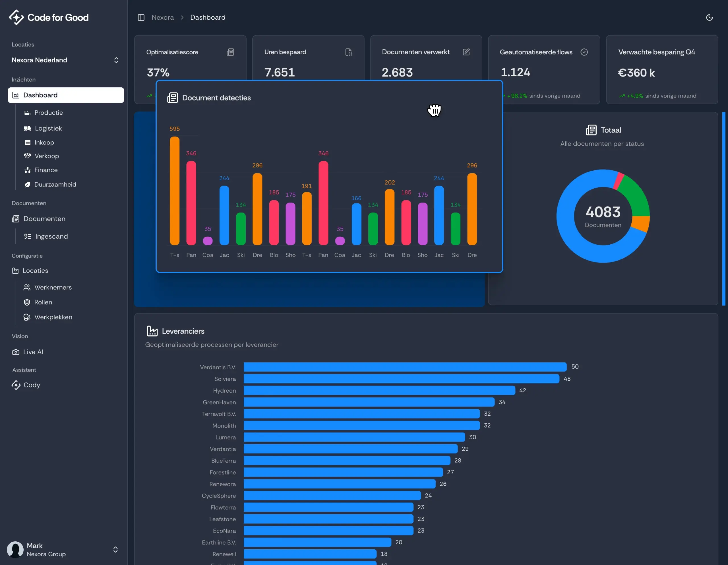Viewport: 728px width, 565px height.
Task: Open Productie in the sidebar
Action: (x=49, y=113)
